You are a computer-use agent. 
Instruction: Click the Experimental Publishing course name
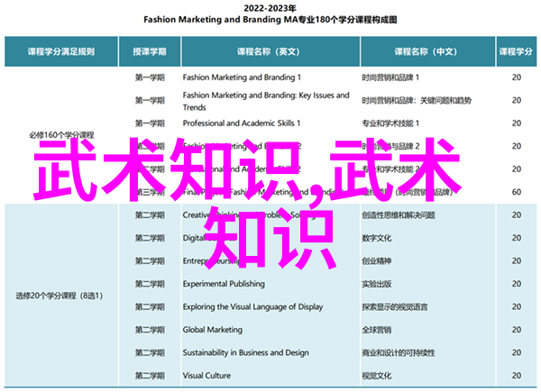225,283
